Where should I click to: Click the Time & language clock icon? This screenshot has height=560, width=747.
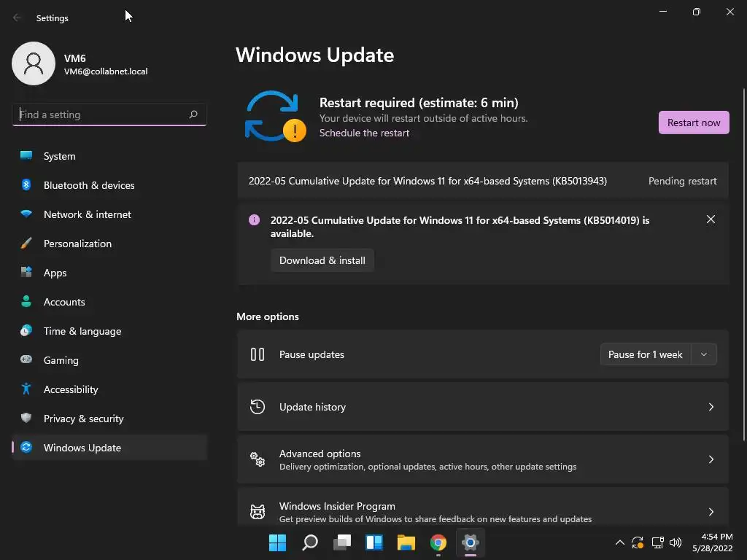pos(26,330)
